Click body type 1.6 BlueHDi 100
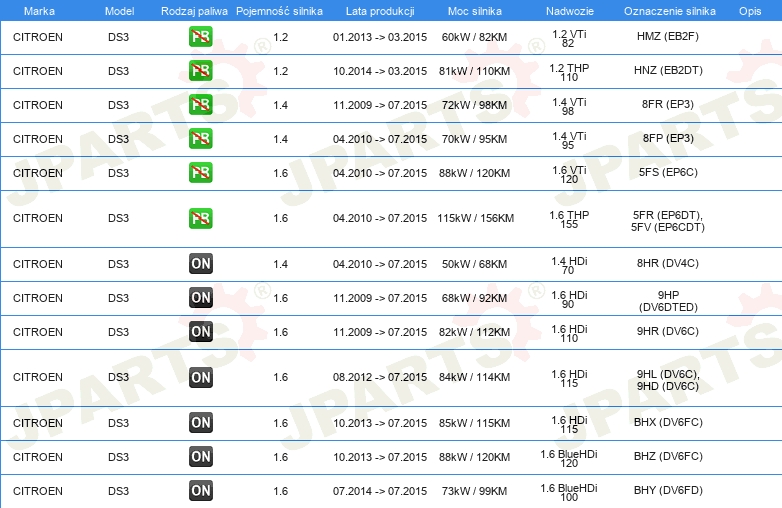This screenshot has height=508, width=782. coord(569,492)
